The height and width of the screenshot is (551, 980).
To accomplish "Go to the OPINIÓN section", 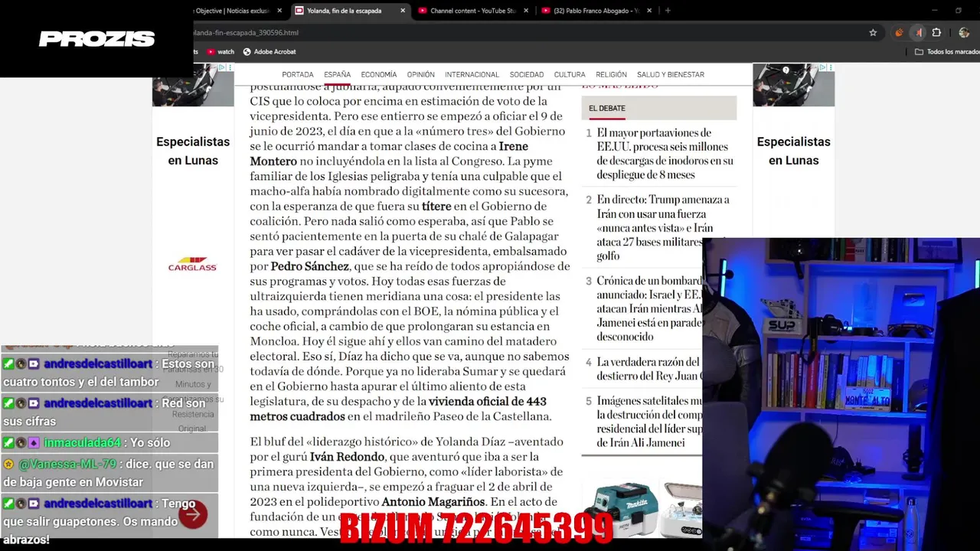I will (x=420, y=75).
